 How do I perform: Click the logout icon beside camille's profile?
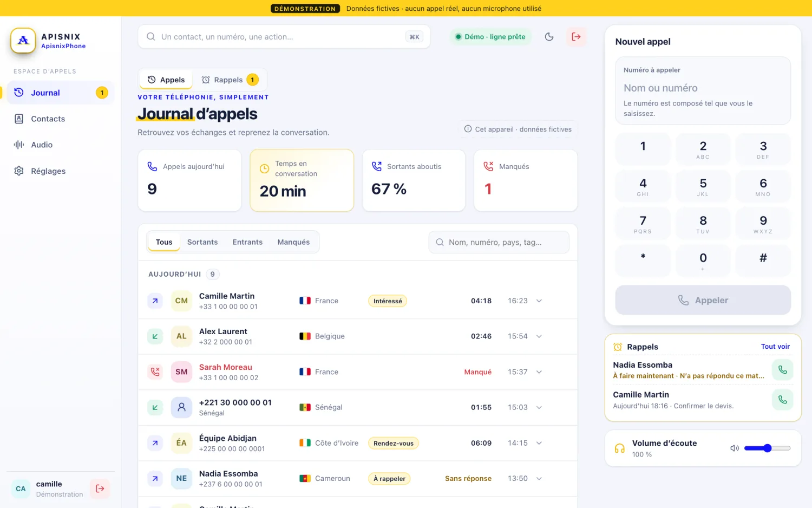100,489
